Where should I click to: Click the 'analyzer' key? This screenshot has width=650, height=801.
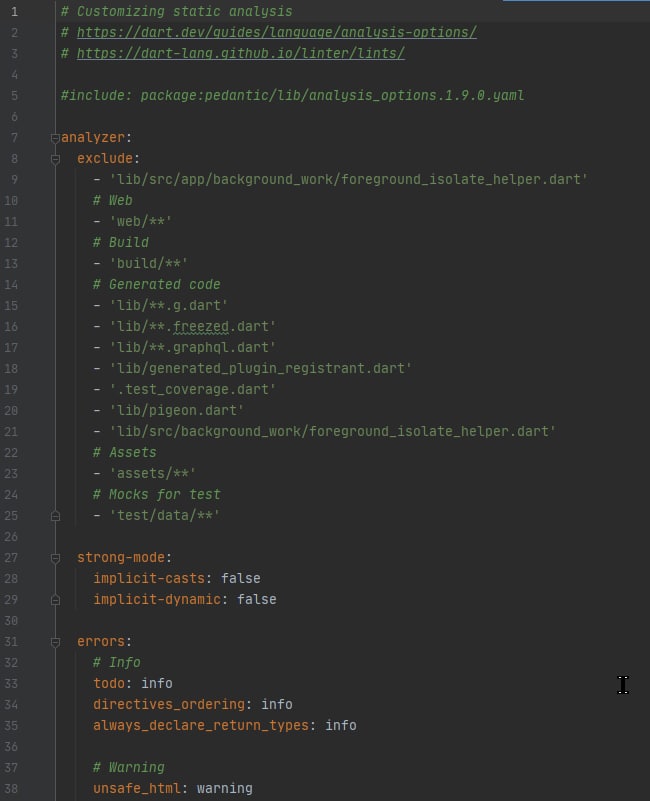pyautogui.click(x=92, y=137)
